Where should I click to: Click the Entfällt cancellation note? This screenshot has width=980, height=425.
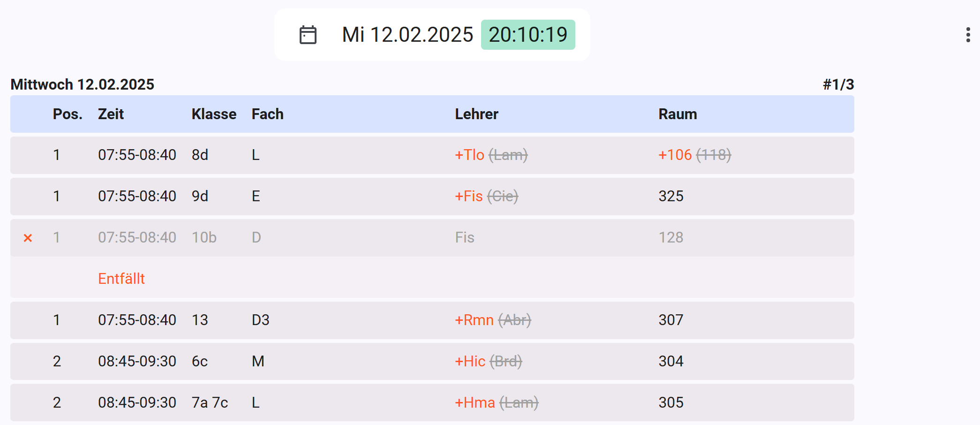(121, 279)
